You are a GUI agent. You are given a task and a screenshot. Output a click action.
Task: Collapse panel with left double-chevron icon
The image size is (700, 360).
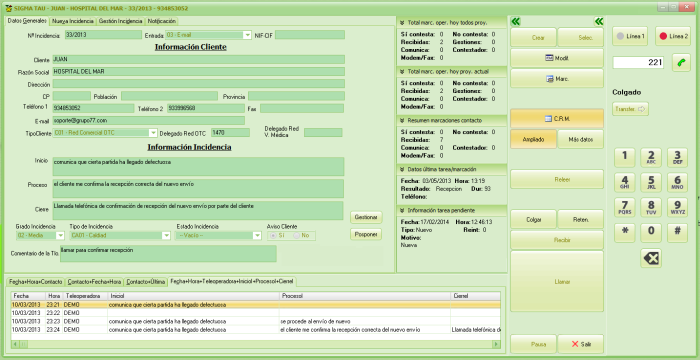pyautogui.click(x=516, y=21)
